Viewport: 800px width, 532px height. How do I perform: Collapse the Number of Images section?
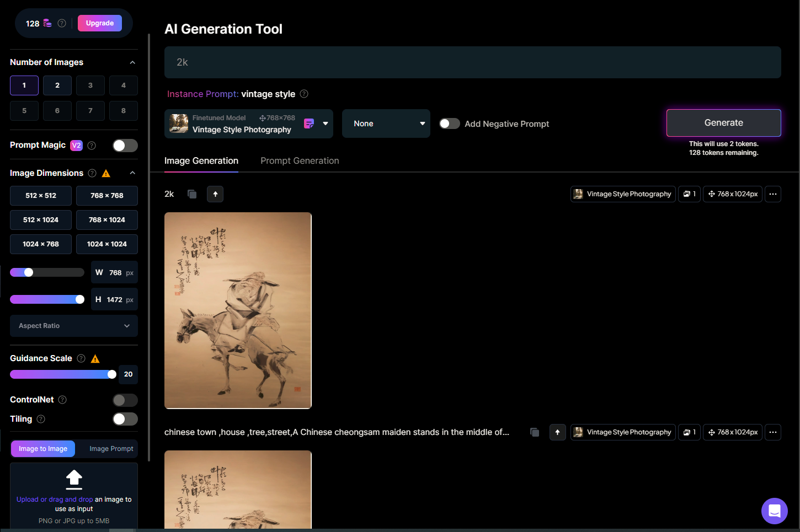pyautogui.click(x=132, y=62)
